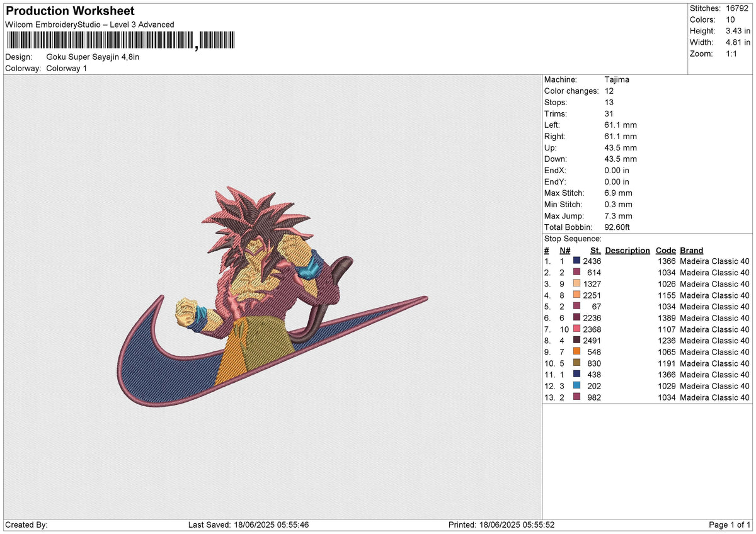The image size is (756, 534).
Task: Pick the light blue swatch beside stitch count 202
Action: tap(576, 385)
